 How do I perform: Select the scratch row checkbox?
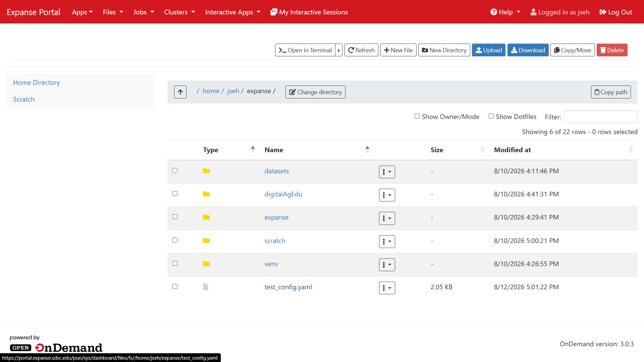click(x=175, y=240)
